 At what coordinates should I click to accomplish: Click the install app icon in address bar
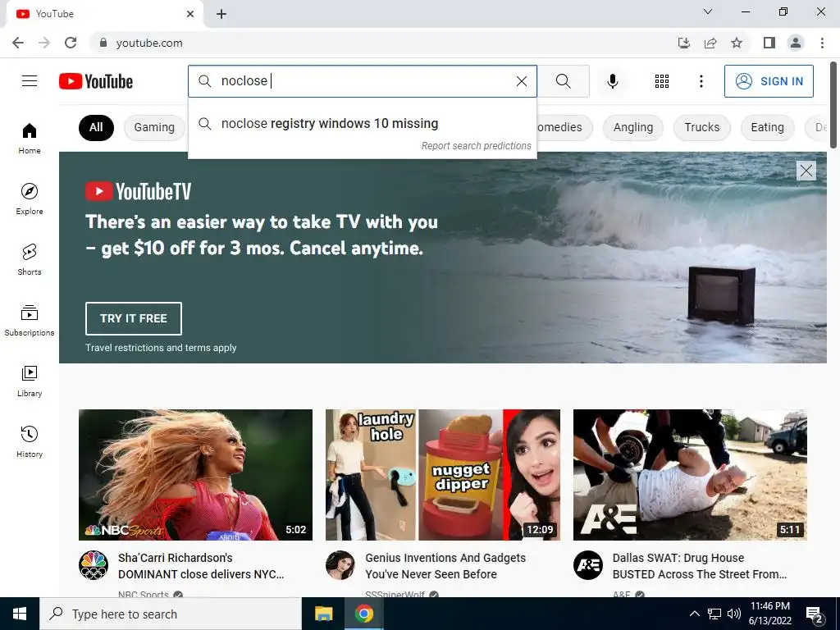(683, 43)
